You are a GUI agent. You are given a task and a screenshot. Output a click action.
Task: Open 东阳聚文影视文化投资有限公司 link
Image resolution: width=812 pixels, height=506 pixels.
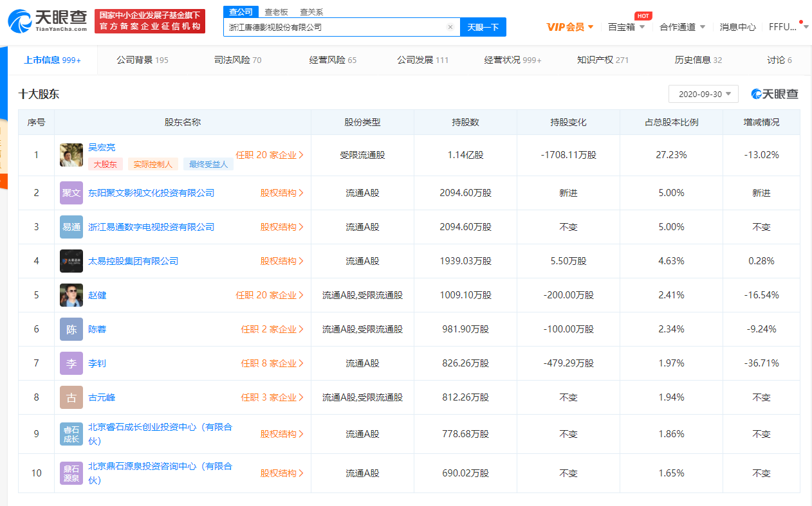coord(151,193)
